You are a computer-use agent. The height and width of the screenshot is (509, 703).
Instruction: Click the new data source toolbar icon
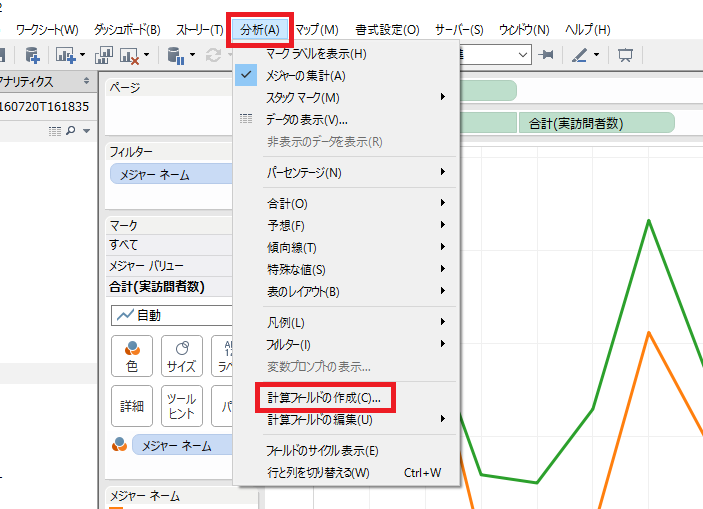click(x=32, y=55)
